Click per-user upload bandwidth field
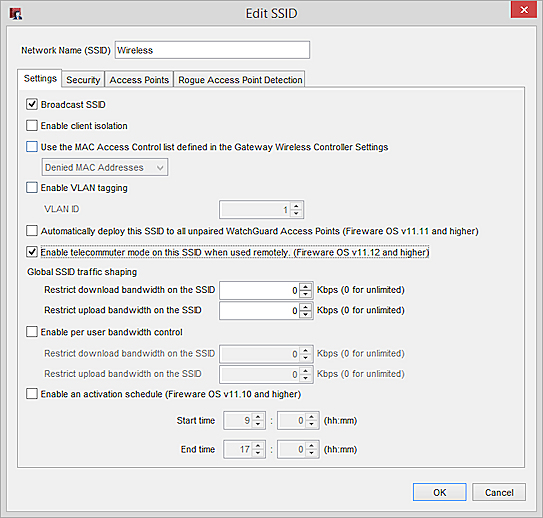The height and width of the screenshot is (518, 543). point(259,374)
